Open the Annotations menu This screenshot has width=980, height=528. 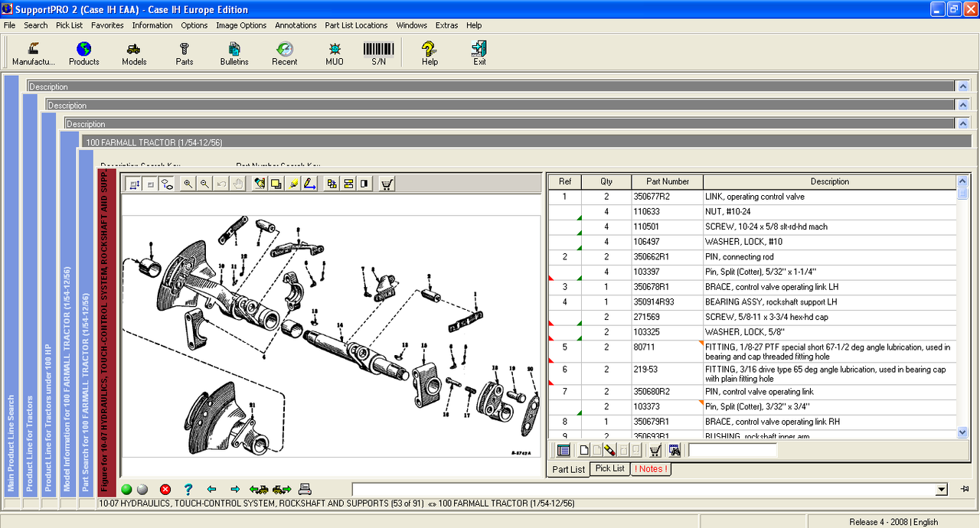point(296,25)
